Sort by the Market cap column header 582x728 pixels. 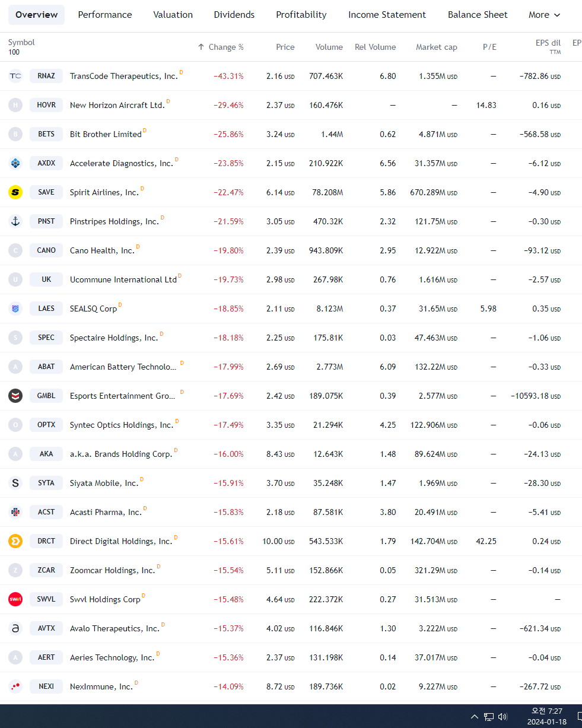pyautogui.click(x=437, y=47)
